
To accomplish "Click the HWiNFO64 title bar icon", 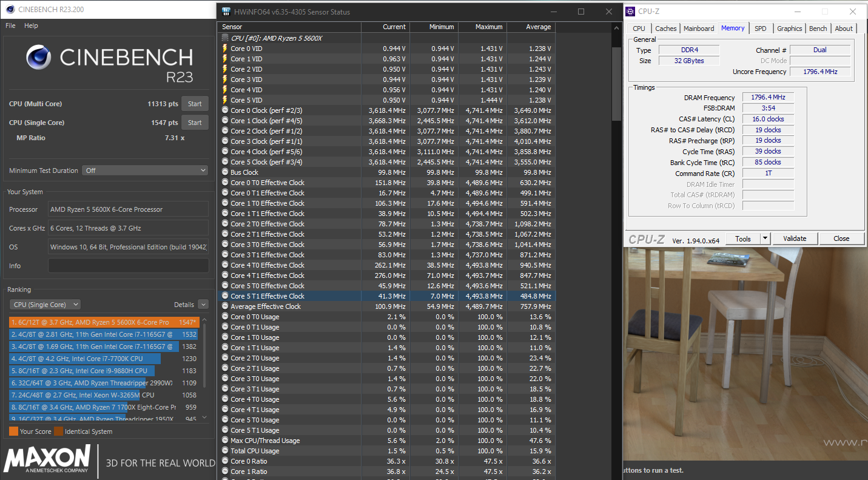I will click(226, 12).
